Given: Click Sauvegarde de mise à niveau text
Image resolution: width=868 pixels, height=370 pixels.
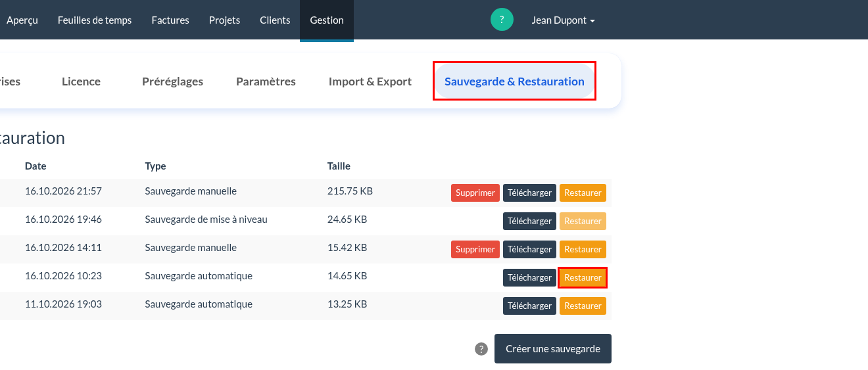Looking at the screenshot, I should (x=206, y=220).
